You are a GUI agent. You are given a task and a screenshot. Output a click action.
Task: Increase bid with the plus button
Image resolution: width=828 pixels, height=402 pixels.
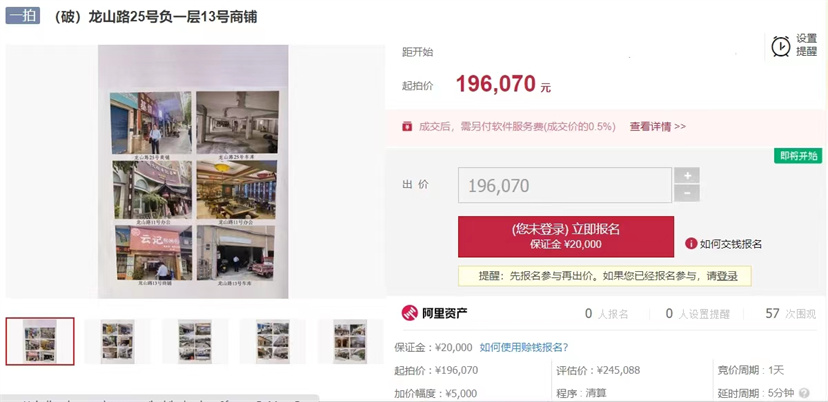(x=687, y=175)
